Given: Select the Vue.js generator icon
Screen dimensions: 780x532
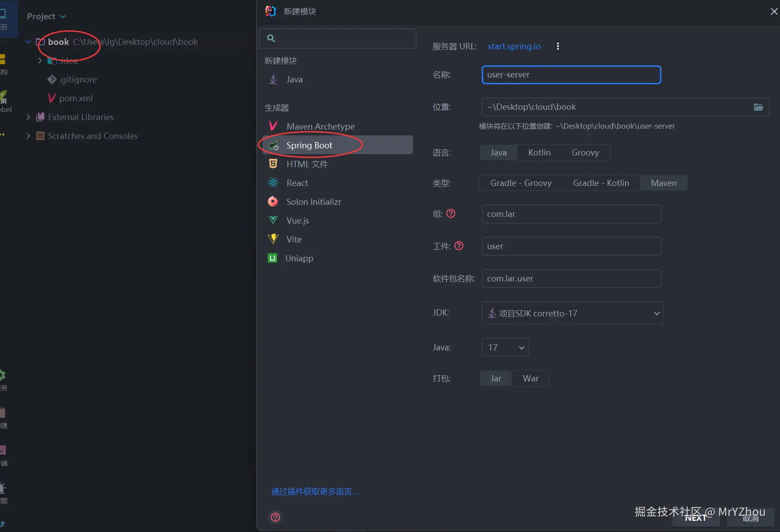Looking at the screenshot, I should tap(273, 220).
